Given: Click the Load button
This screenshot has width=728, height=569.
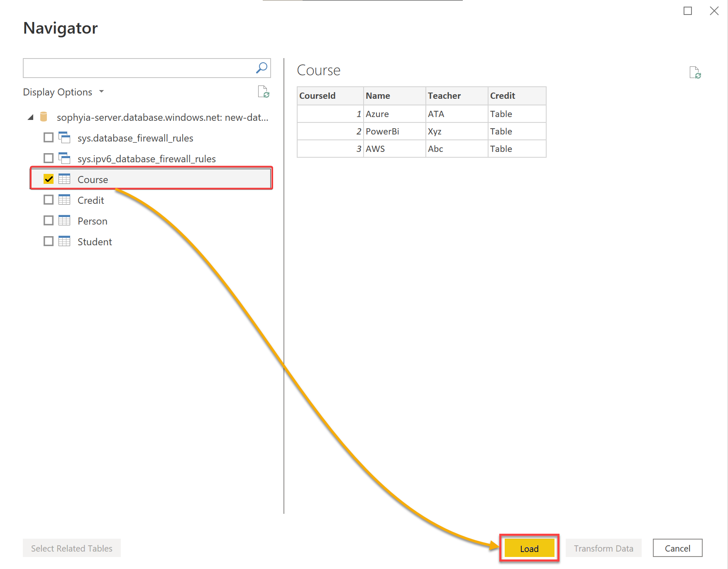Looking at the screenshot, I should (x=529, y=548).
